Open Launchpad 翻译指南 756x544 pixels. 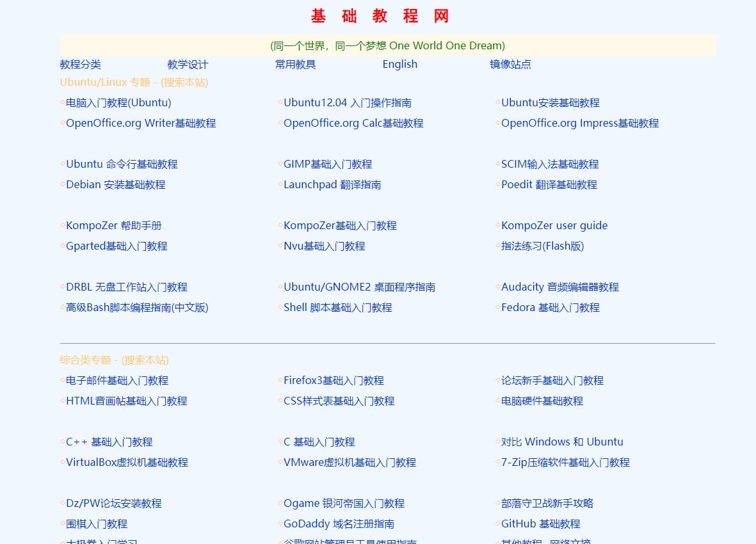(332, 184)
